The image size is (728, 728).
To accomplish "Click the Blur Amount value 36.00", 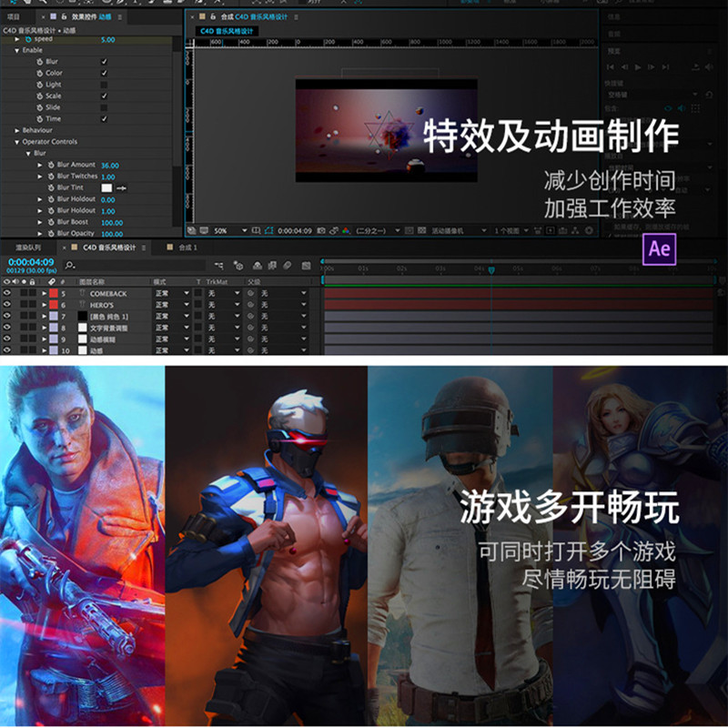I will [x=110, y=166].
